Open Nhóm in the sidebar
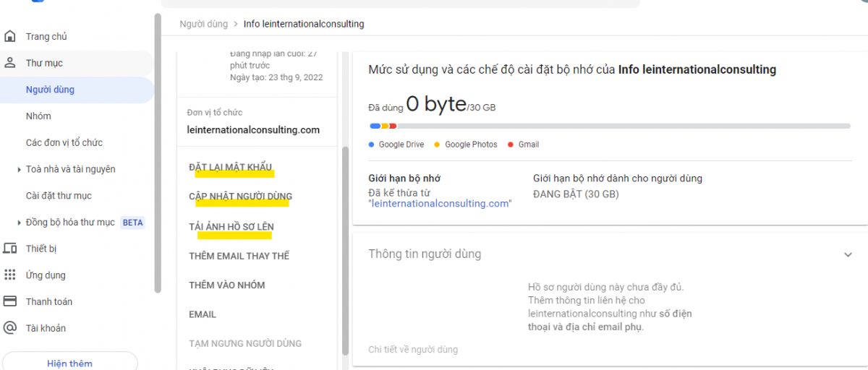 (x=38, y=116)
